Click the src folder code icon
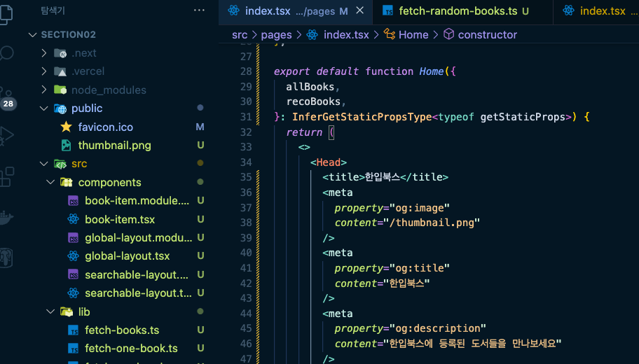The width and height of the screenshot is (639, 364). click(60, 164)
